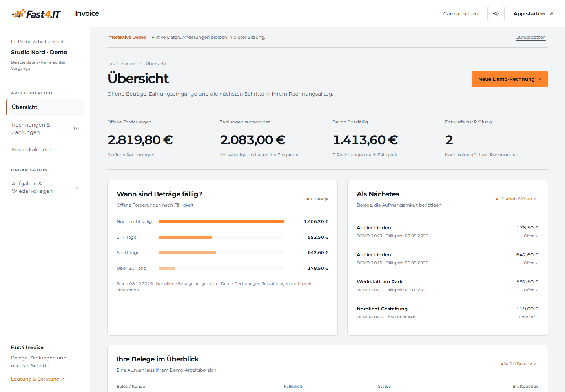Click the Noch nicht fällig progress bar

click(221, 221)
